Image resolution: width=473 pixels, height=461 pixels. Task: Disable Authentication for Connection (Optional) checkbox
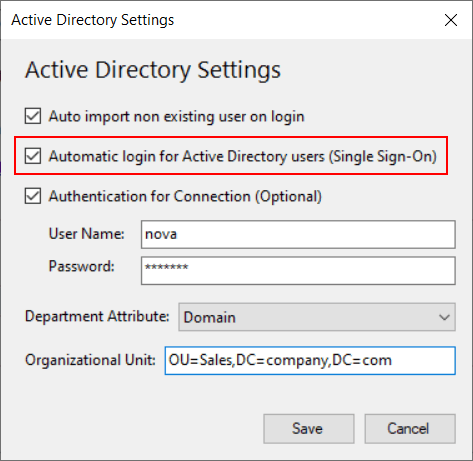tap(33, 196)
